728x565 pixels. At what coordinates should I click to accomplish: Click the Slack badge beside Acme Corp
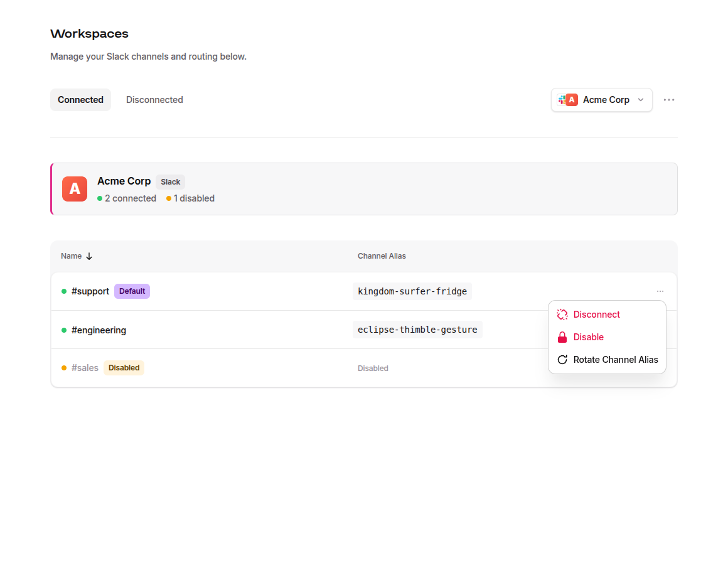pos(171,182)
